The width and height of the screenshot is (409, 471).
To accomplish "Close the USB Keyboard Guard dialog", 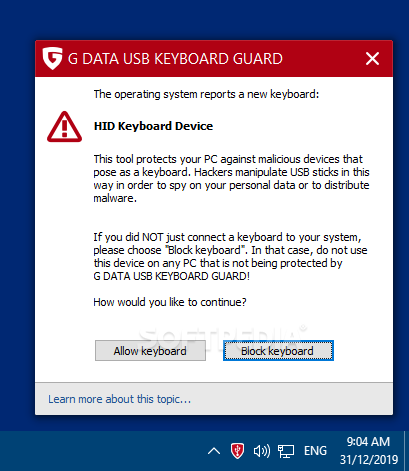I will [x=372, y=59].
